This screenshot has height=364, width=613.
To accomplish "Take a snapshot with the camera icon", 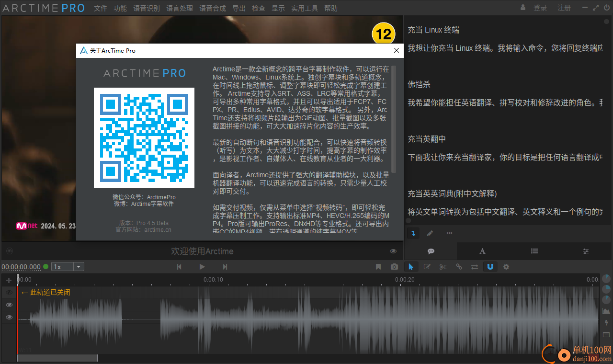I will [x=394, y=267].
